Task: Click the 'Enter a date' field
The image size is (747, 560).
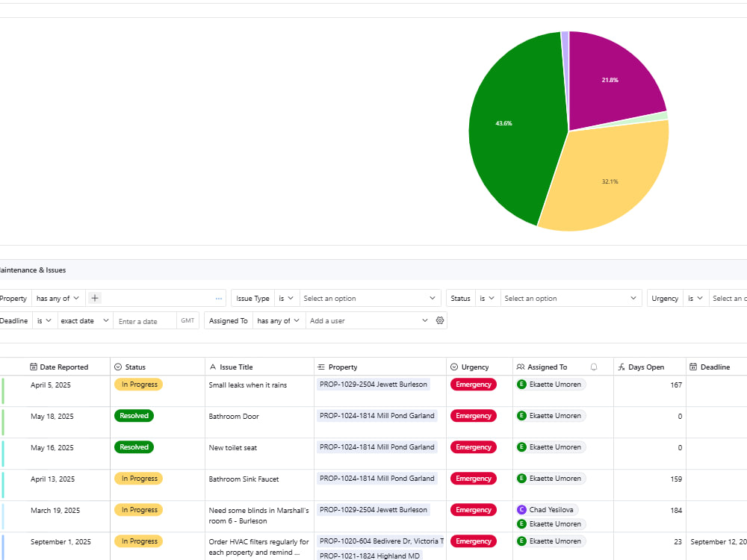Action: pos(144,321)
